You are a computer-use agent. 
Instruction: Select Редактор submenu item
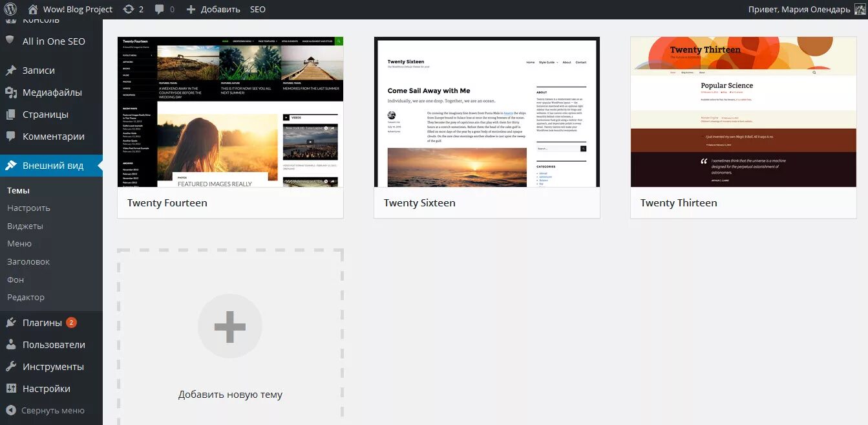(26, 298)
